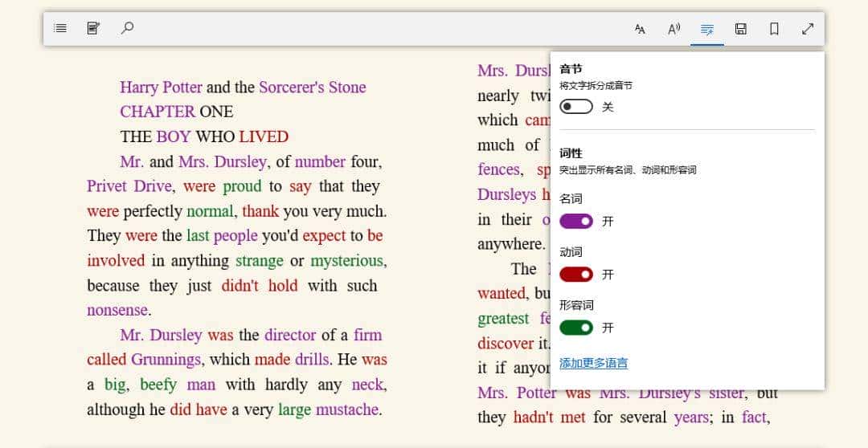The width and height of the screenshot is (868, 448).
Task: Click the save icon in toolbar
Action: click(741, 29)
